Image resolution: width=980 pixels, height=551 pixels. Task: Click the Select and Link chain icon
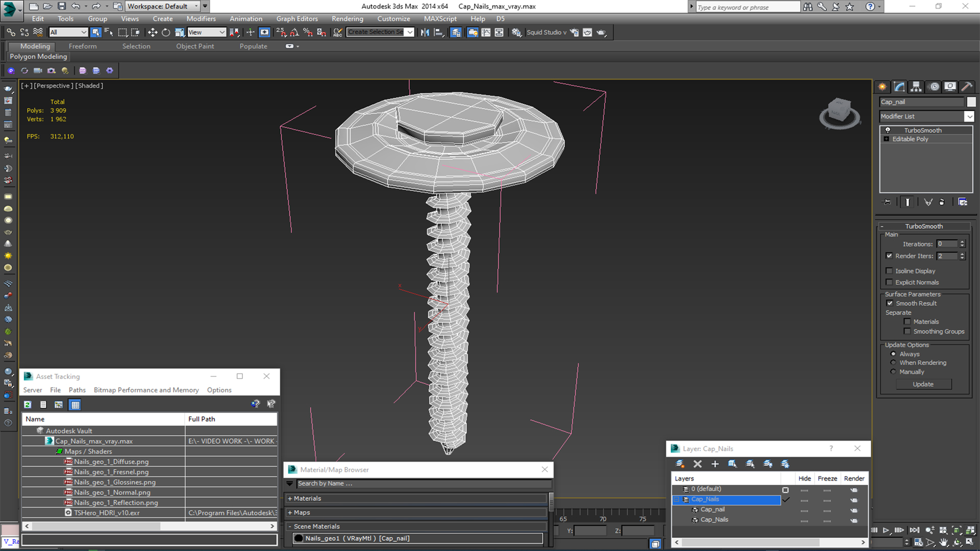[x=11, y=32]
